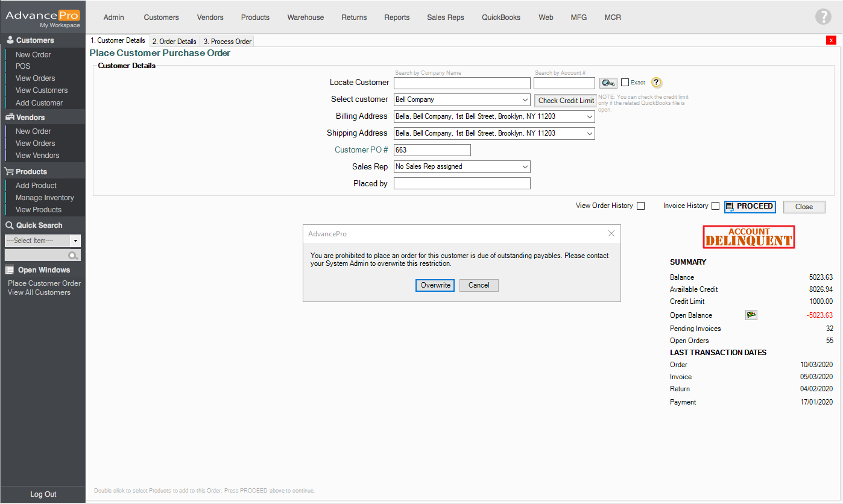
Task: Click the search magnifier in Quick Search
Action: tap(74, 256)
